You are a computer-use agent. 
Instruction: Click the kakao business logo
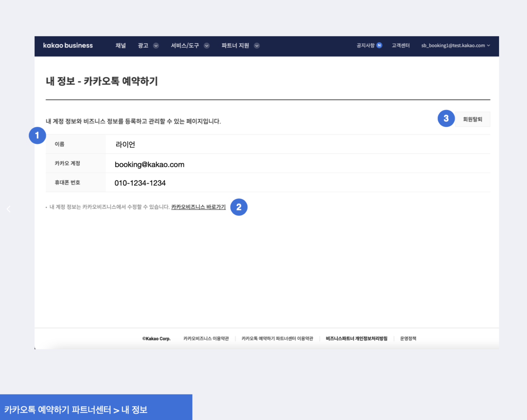(x=68, y=46)
